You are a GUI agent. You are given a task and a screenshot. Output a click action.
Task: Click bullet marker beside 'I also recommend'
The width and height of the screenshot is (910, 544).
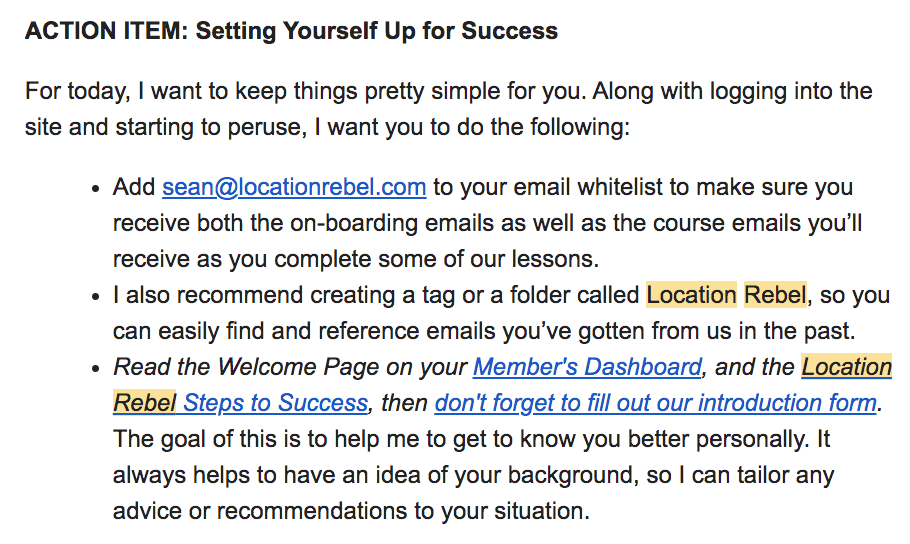95,297
